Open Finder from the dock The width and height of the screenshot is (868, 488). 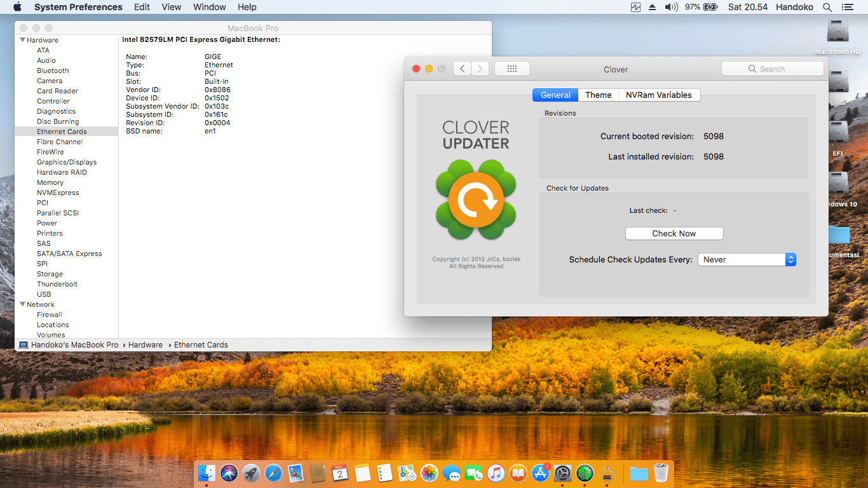[207, 473]
